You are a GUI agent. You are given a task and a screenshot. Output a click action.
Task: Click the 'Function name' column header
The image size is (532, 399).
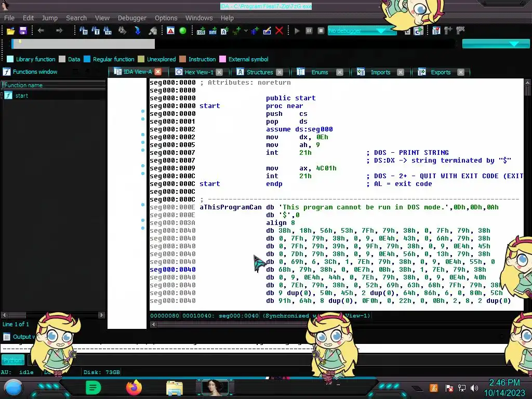coord(54,85)
